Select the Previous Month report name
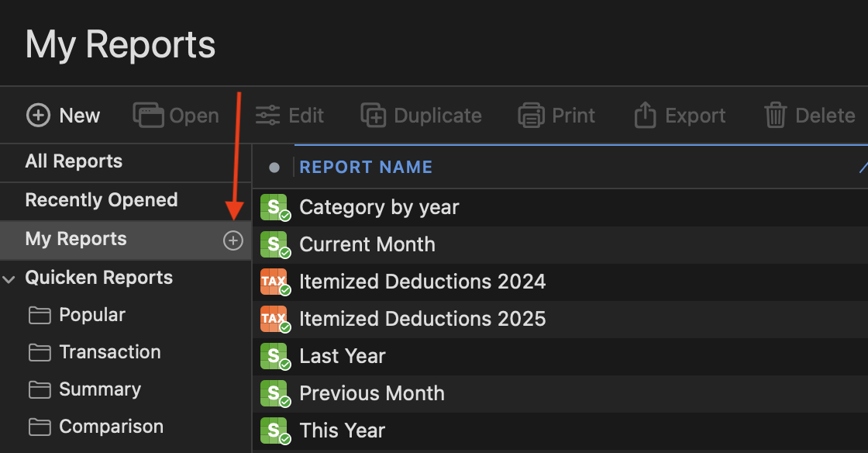This screenshot has height=453, width=868. (372, 393)
